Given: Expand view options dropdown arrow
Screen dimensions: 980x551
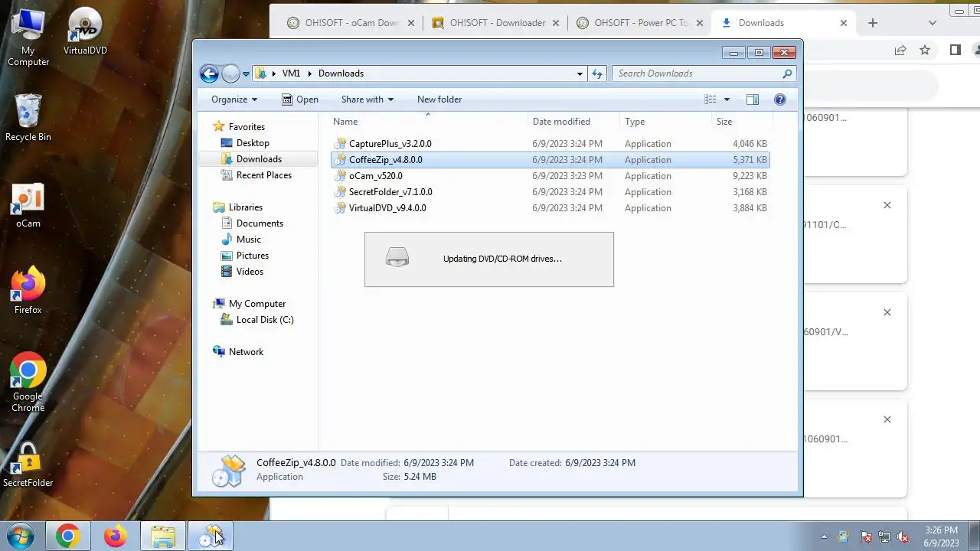Looking at the screenshot, I should coord(727,99).
